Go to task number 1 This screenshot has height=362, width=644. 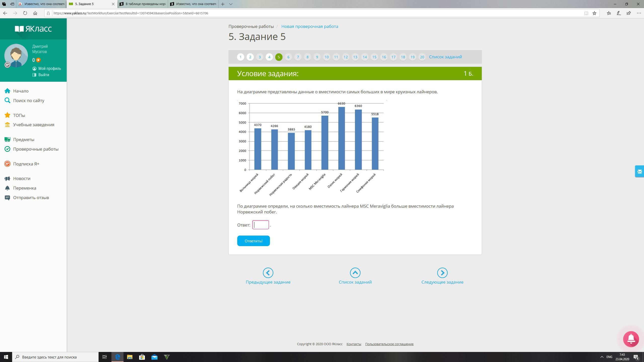tap(240, 57)
